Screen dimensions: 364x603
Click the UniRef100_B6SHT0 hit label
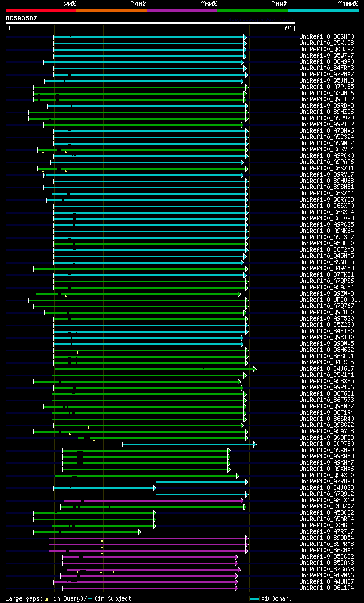pyautogui.click(x=327, y=37)
